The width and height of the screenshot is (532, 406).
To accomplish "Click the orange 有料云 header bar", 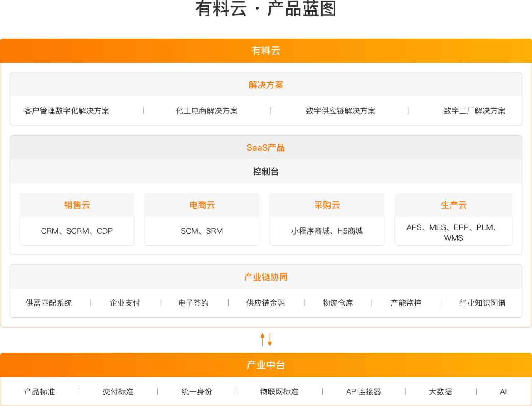I will (x=266, y=51).
